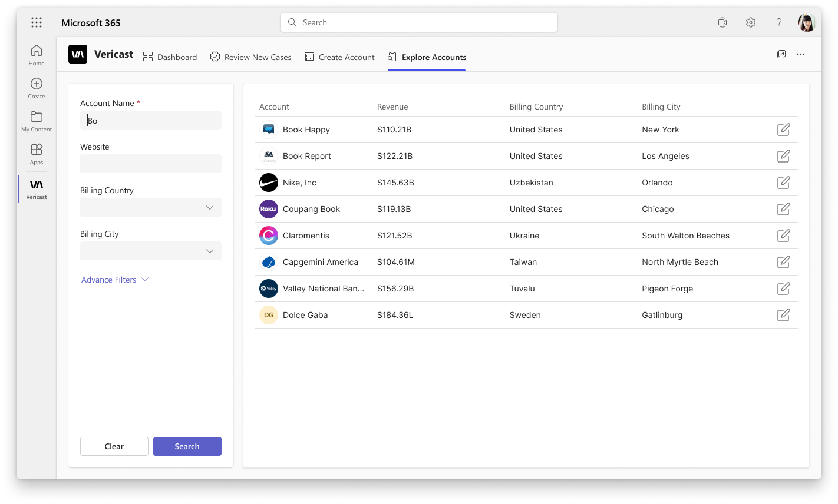Expand the Advance Filters section

115,280
